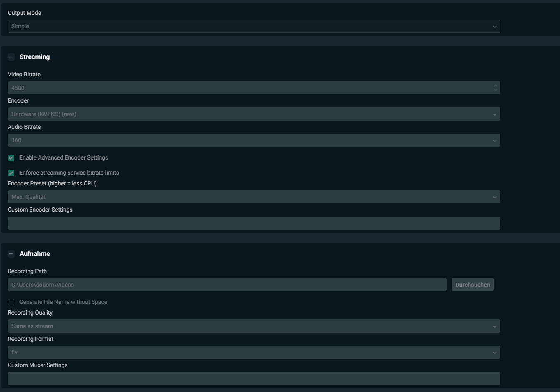Click the Streaming section heading text

[34, 57]
